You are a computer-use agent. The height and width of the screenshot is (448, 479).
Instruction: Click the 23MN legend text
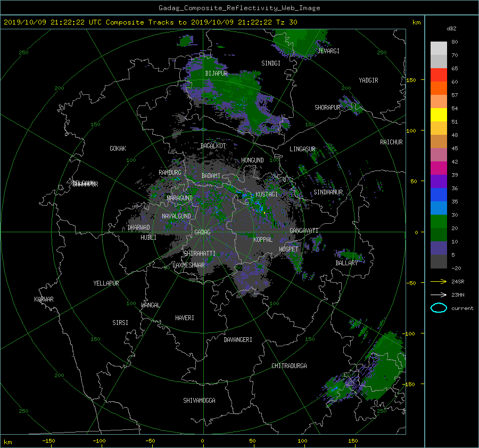[458, 295]
